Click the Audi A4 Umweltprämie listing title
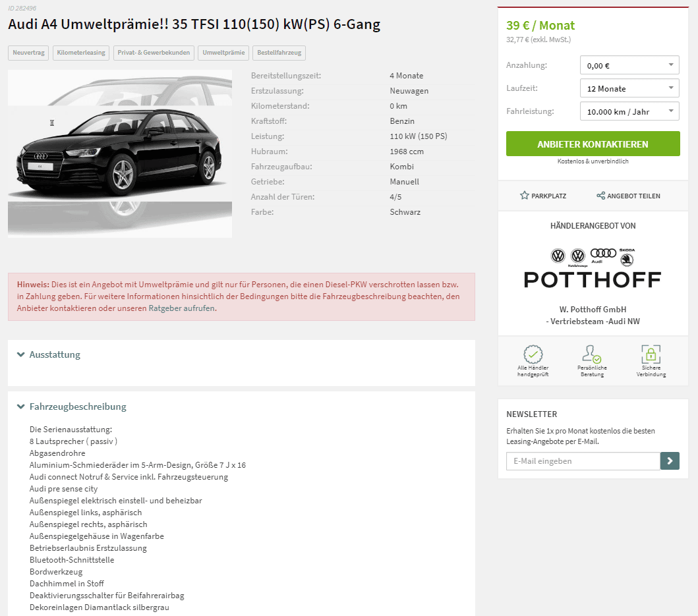The height and width of the screenshot is (616, 698). (194, 24)
